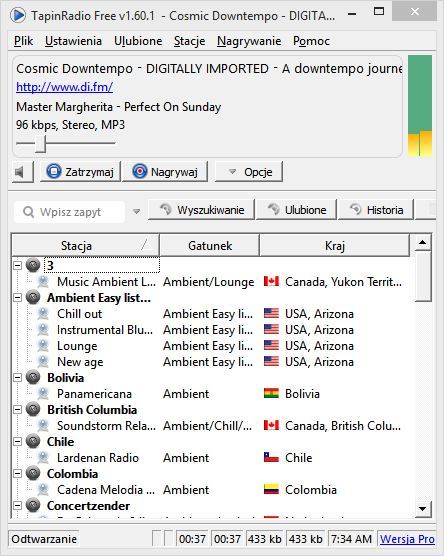Sort by the 'Gatunek' column header
This screenshot has width=444, height=556.
(210, 245)
